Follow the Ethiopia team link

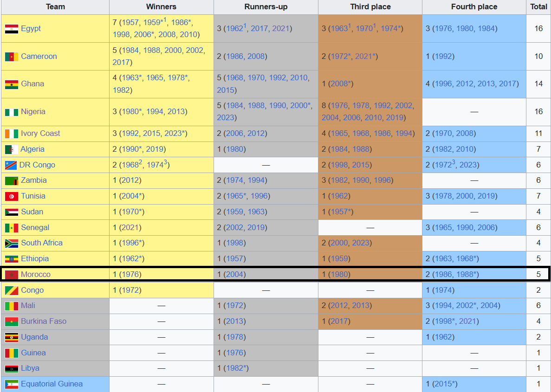pos(35,258)
